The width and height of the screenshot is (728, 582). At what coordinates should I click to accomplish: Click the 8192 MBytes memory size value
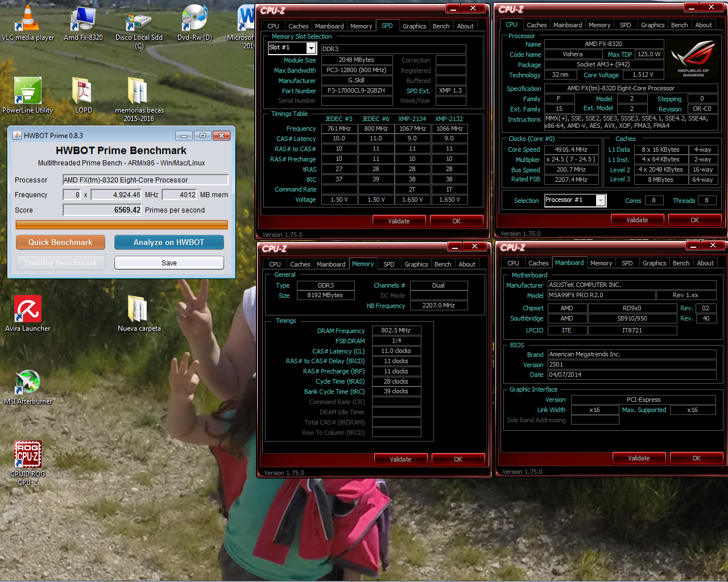pyautogui.click(x=325, y=295)
